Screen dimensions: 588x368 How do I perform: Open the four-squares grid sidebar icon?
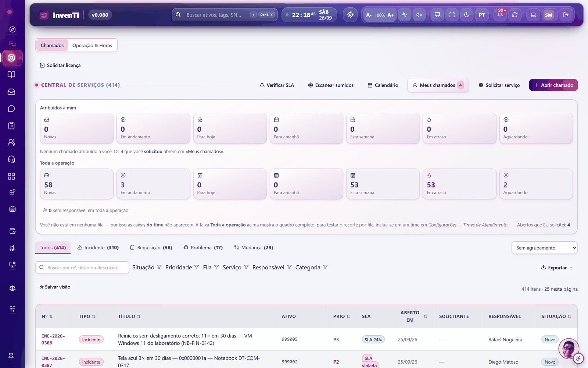12,176
